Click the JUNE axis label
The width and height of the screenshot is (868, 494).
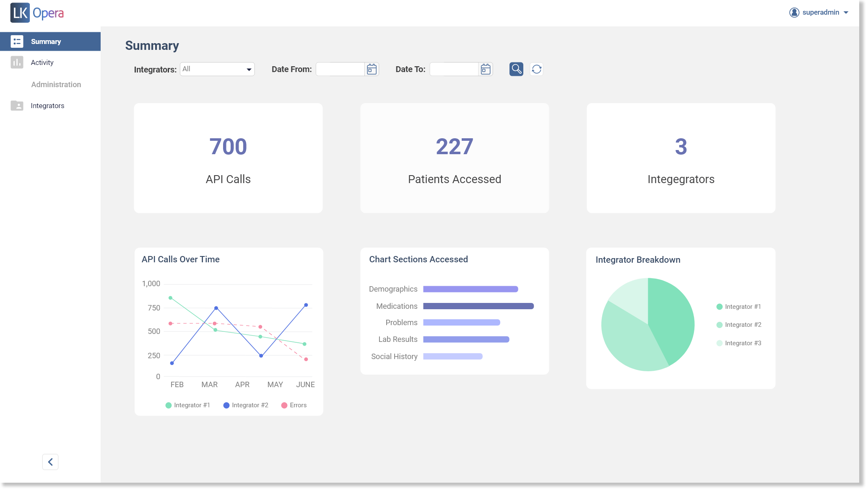(305, 385)
